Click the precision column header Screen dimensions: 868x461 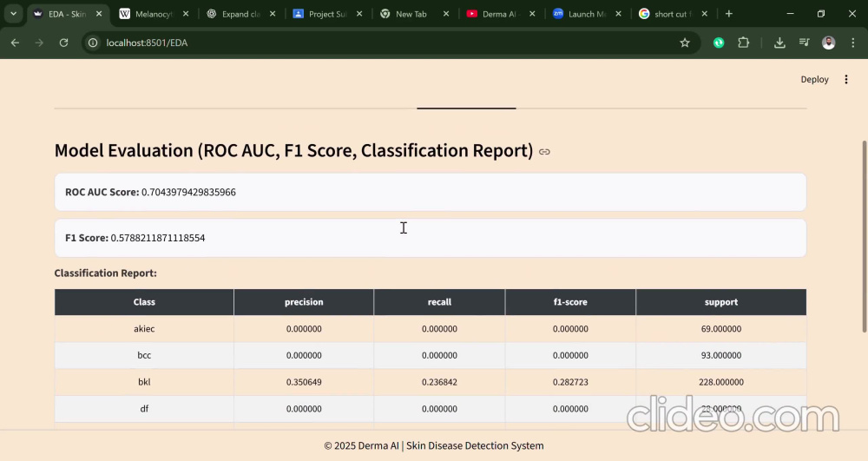click(x=304, y=302)
